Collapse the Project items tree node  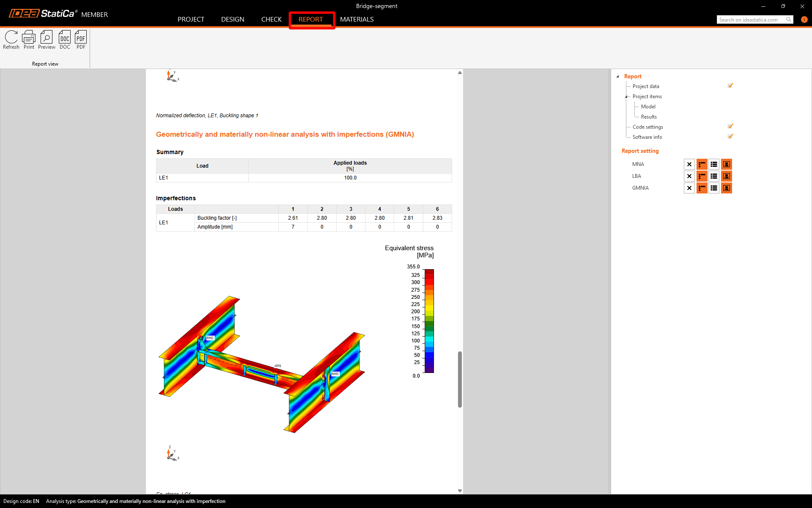tap(626, 97)
